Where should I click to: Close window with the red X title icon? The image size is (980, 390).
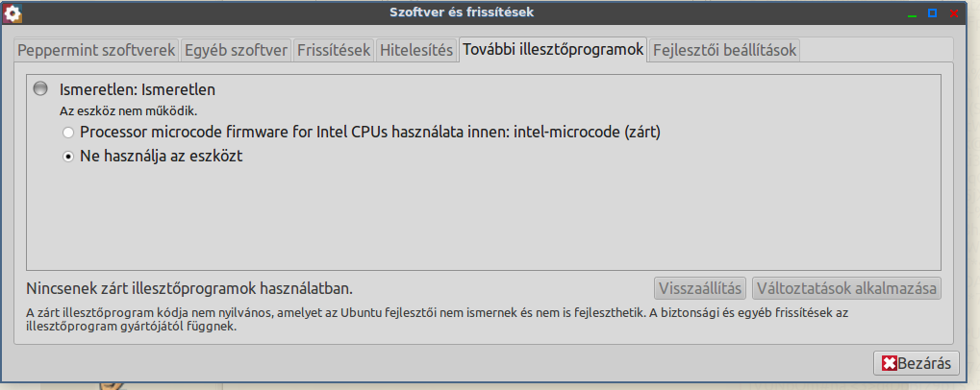954,12
